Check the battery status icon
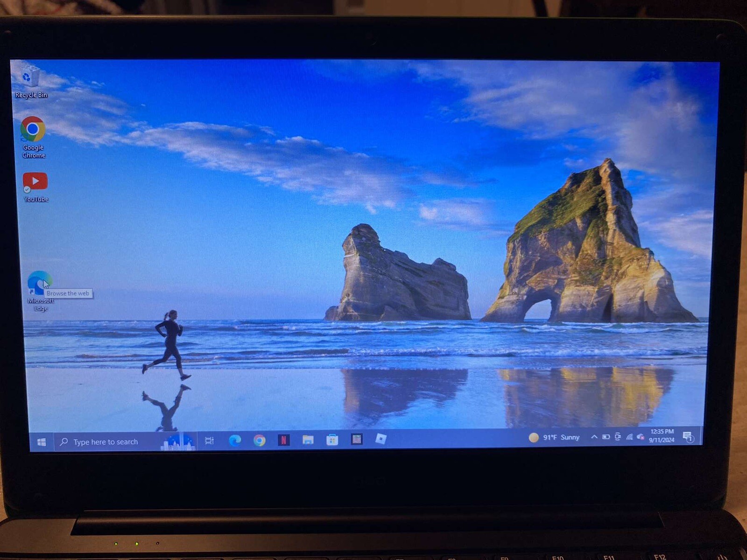Image resolution: width=747 pixels, height=560 pixels. point(606,437)
